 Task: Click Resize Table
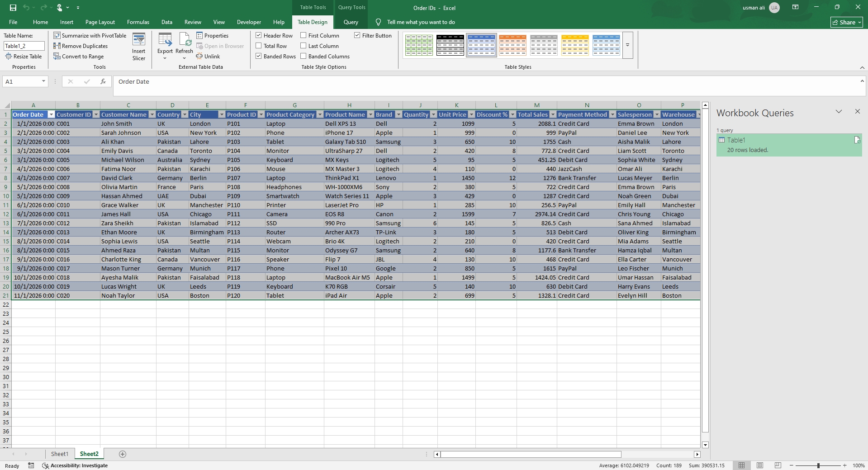click(x=24, y=57)
